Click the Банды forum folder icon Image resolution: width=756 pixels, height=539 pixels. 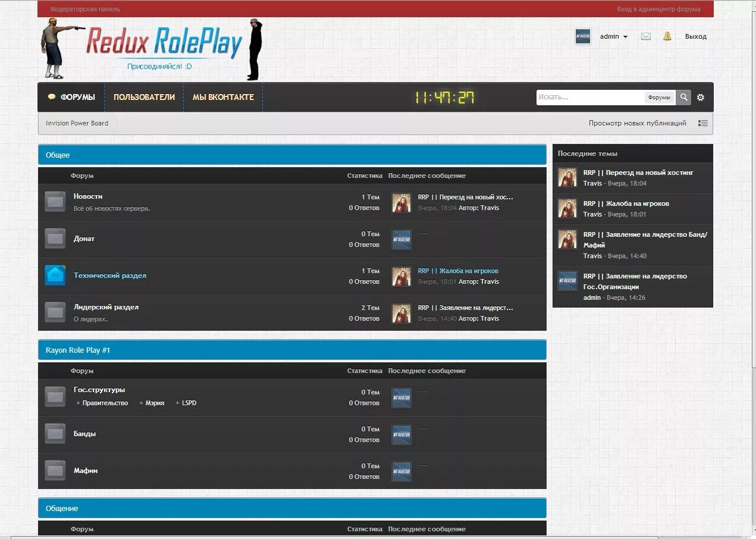pyautogui.click(x=55, y=434)
